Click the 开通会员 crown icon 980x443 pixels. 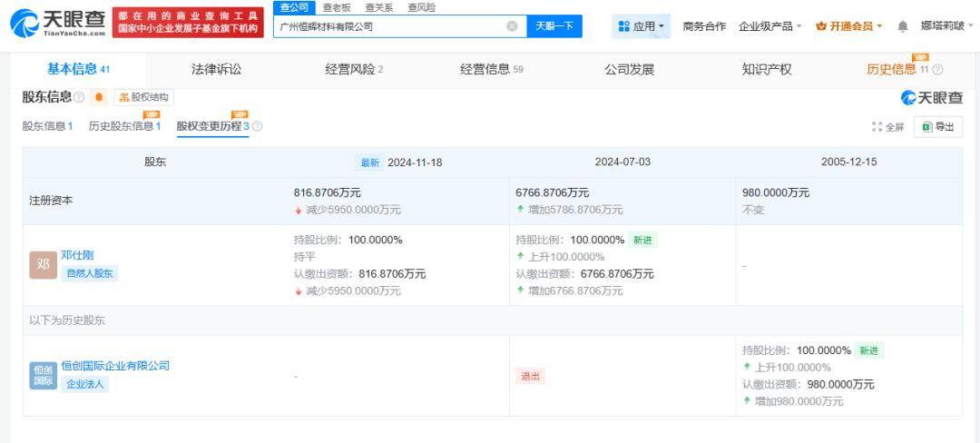point(821,26)
